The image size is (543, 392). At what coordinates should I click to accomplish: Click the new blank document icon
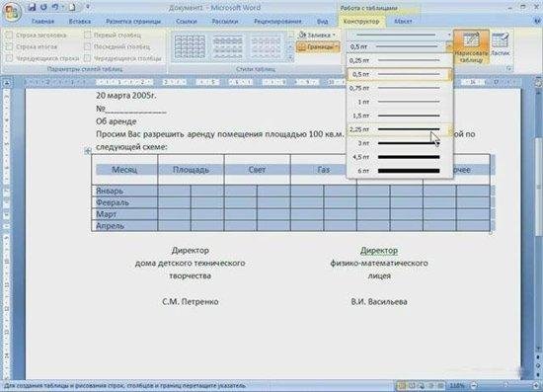point(72,7)
